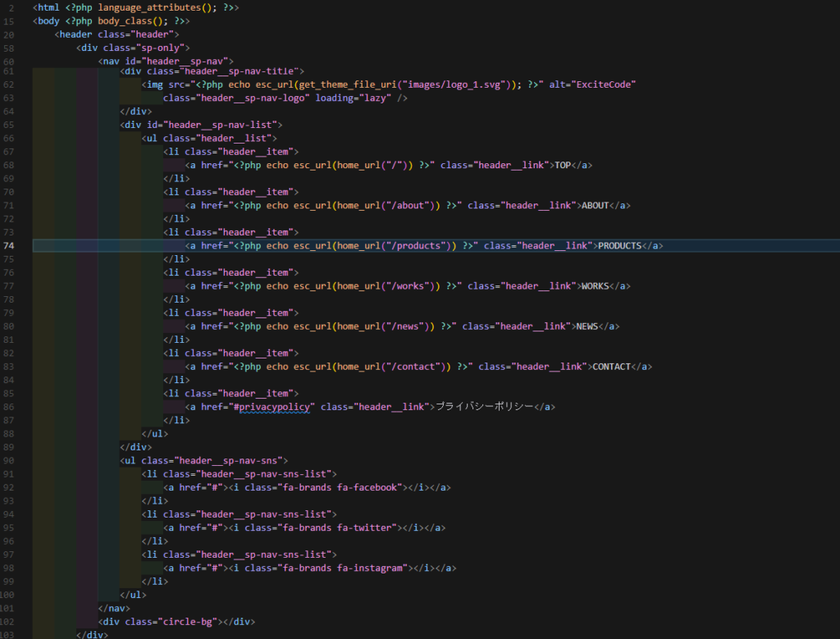The image size is (840, 639).
Task: Click 'get_theme_file_uri' function name
Action: tap(348, 84)
